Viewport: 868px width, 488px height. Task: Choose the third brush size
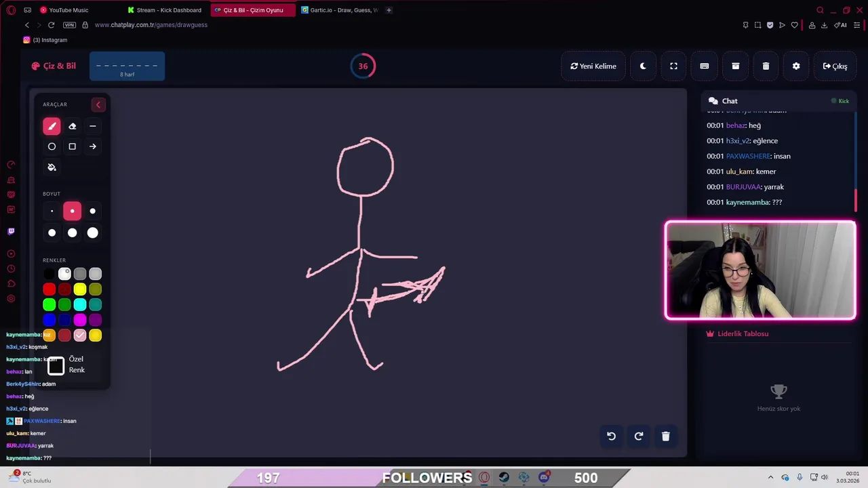[93, 211]
